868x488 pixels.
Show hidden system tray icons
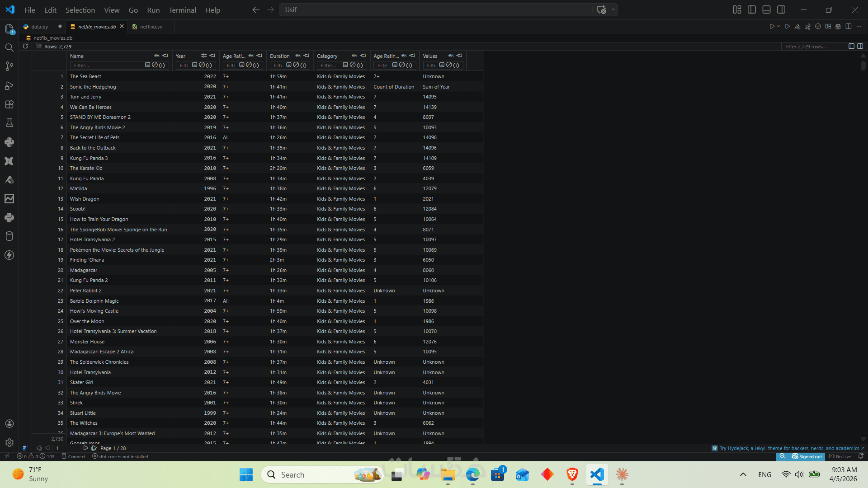(743, 474)
